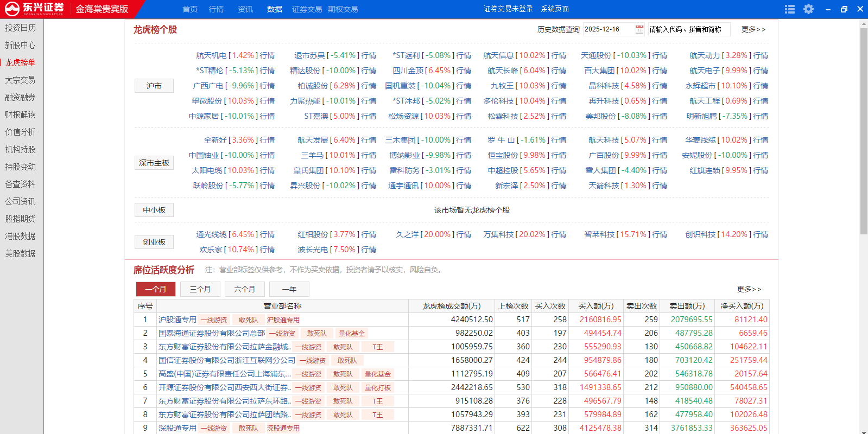The height and width of the screenshot is (434, 868).
Task: Click the 沪市 market button
Action: click(154, 86)
